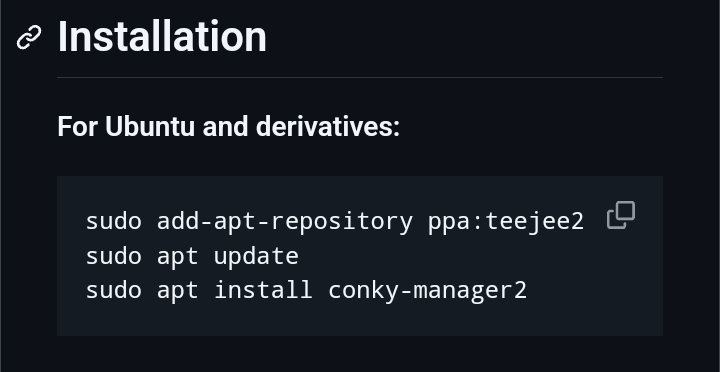Click the word 'install' in the code

(x=263, y=290)
